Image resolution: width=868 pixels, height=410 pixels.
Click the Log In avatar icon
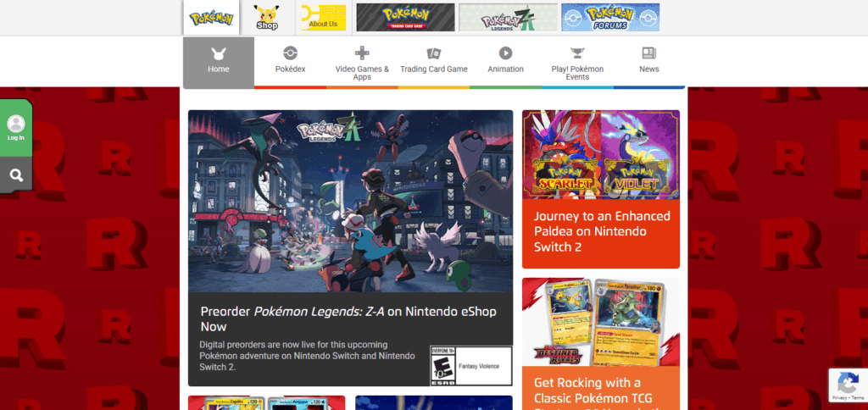(x=16, y=124)
